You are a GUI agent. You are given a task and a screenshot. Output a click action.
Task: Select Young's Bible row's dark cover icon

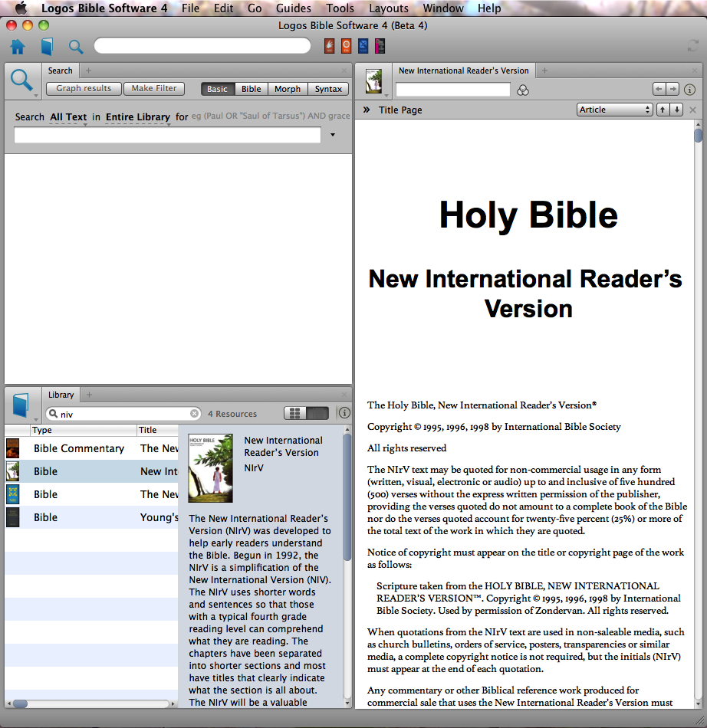(x=12, y=517)
